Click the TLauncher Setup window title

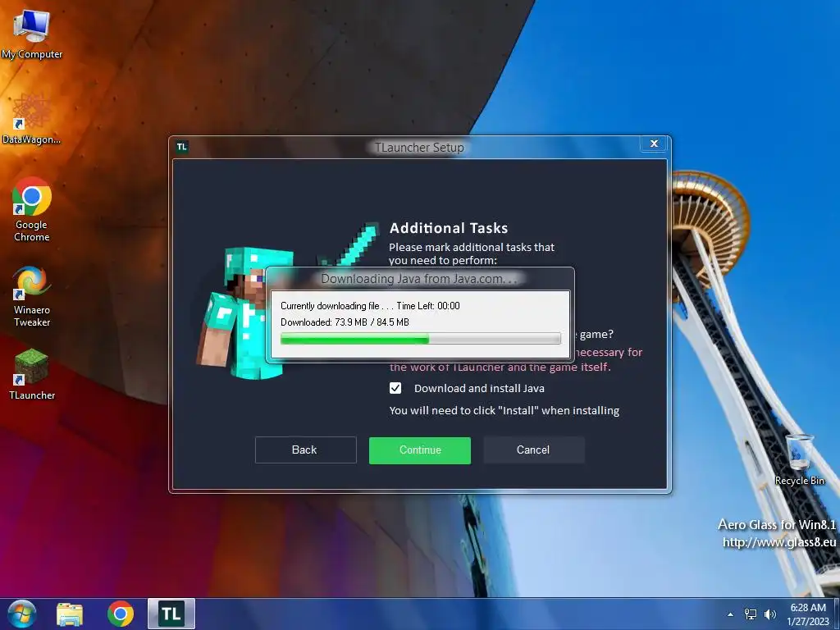(419, 148)
